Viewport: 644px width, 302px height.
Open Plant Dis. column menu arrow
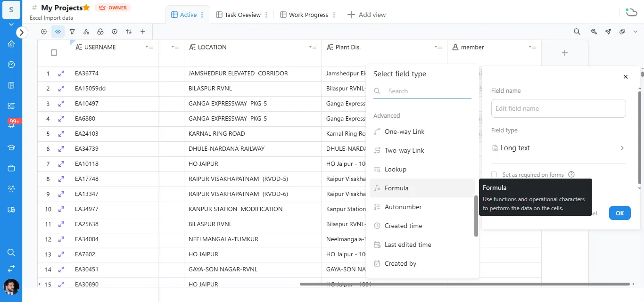438,47
